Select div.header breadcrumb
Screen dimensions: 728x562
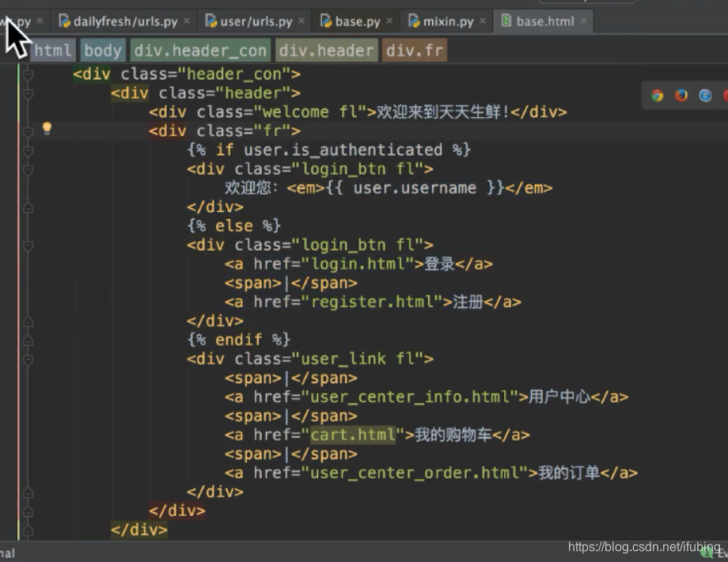pyautogui.click(x=326, y=50)
